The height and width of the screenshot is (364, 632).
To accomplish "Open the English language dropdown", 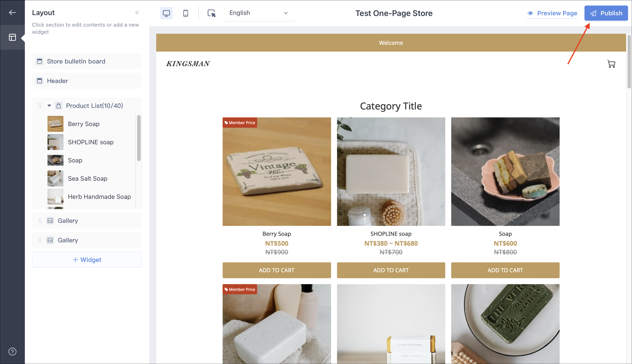I will (x=260, y=13).
